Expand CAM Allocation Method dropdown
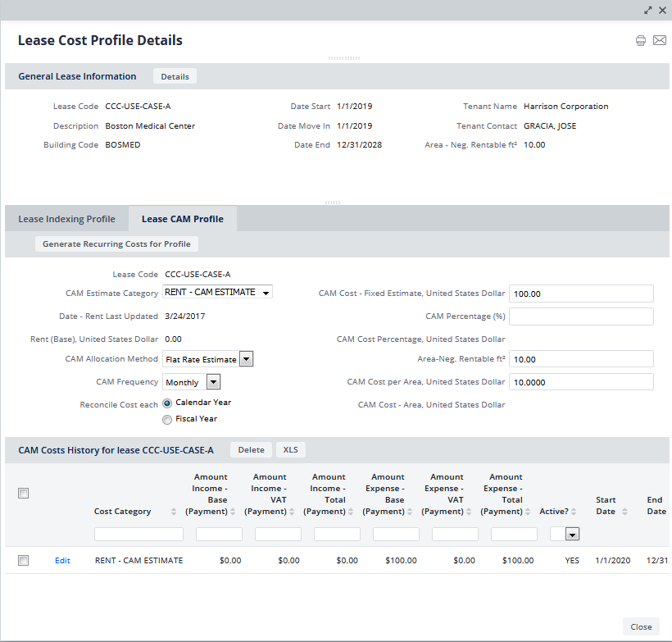Screen dimensions: 672x642 tap(246, 359)
